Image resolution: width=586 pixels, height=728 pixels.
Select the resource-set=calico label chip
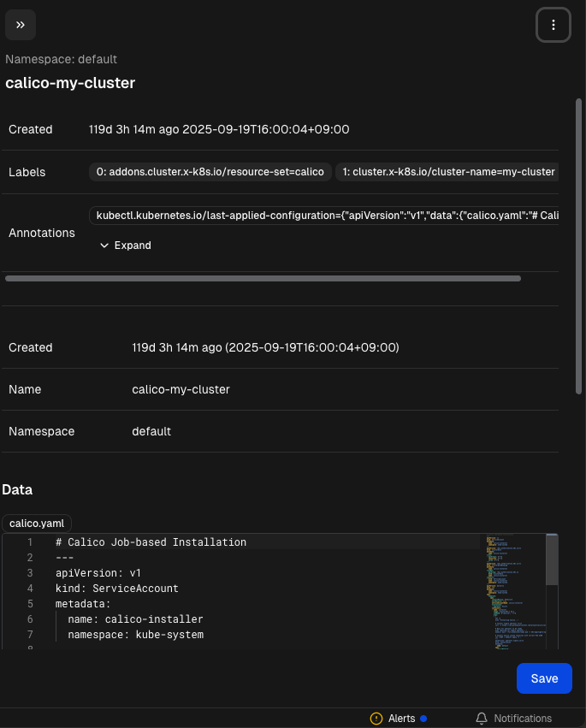210,172
